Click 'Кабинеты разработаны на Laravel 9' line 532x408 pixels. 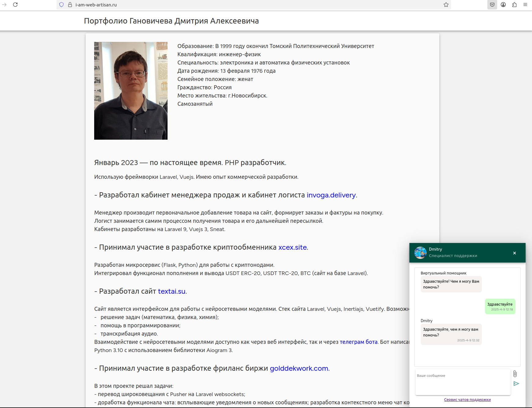point(160,229)
